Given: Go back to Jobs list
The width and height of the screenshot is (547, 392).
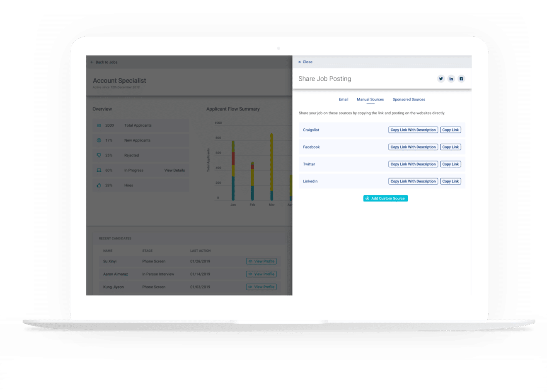Looking at the screenshot, I should (x=104, y=63).
